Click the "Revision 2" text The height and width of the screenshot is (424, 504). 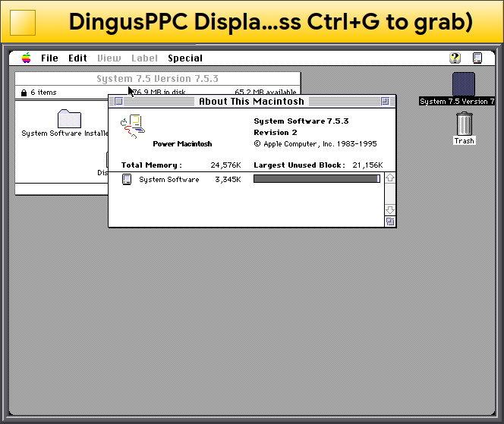276,132
